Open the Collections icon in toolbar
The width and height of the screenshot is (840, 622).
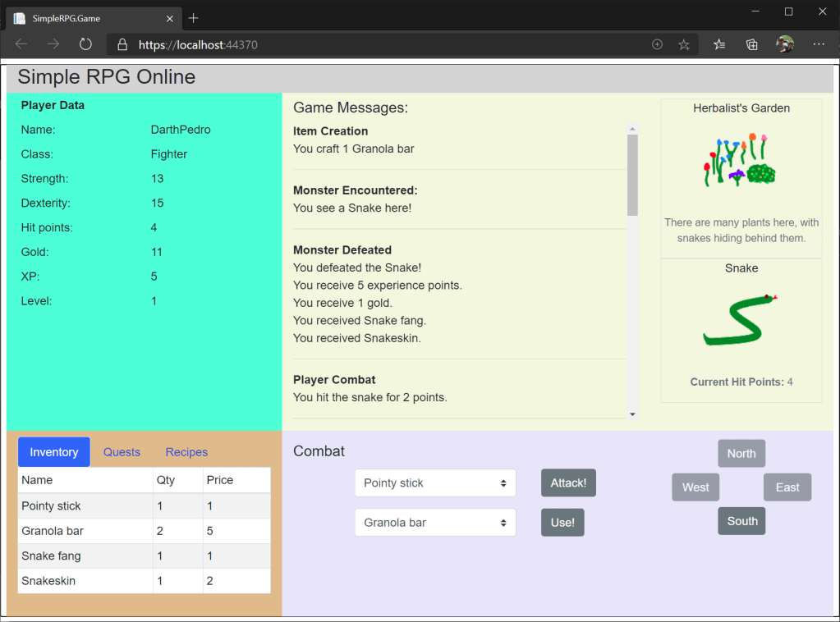click(751, 45)
